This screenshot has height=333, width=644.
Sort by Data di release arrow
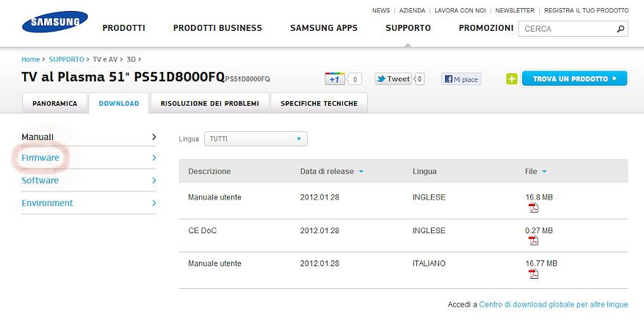[x=361, y=172]
